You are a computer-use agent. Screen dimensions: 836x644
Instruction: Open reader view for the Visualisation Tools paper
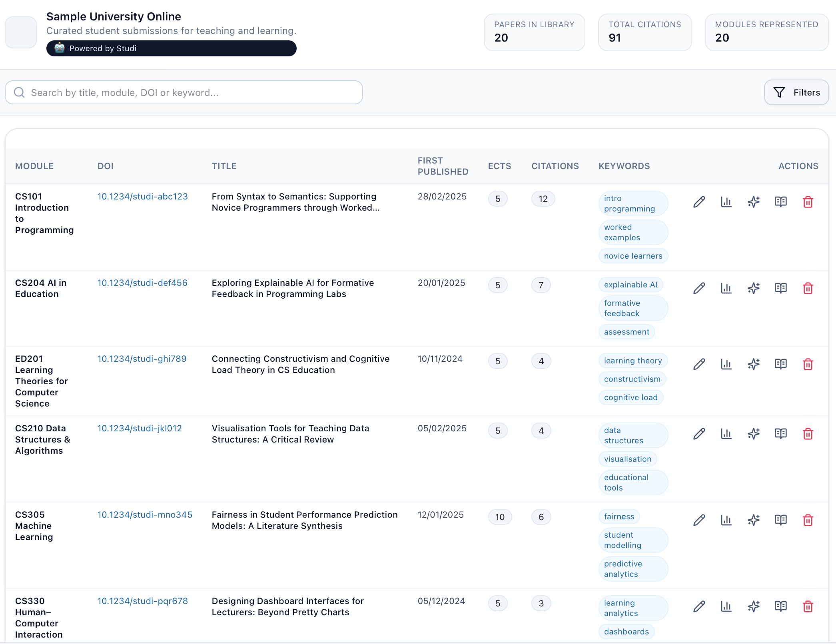(x=780, y=433)
